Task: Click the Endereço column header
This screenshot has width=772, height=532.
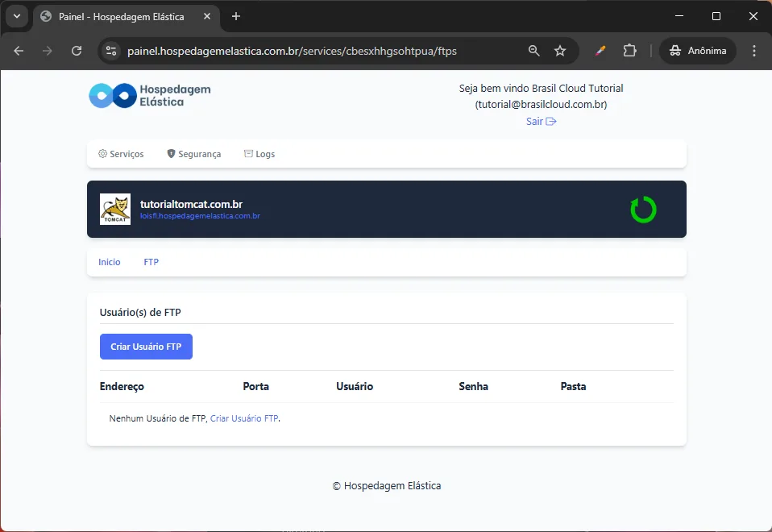Action: click(x=122, y=387)
